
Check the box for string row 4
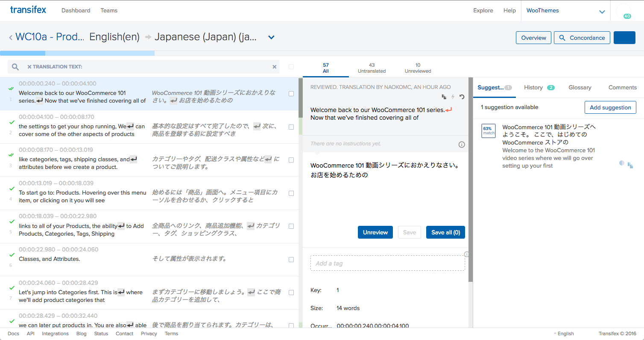click(291, 193)
